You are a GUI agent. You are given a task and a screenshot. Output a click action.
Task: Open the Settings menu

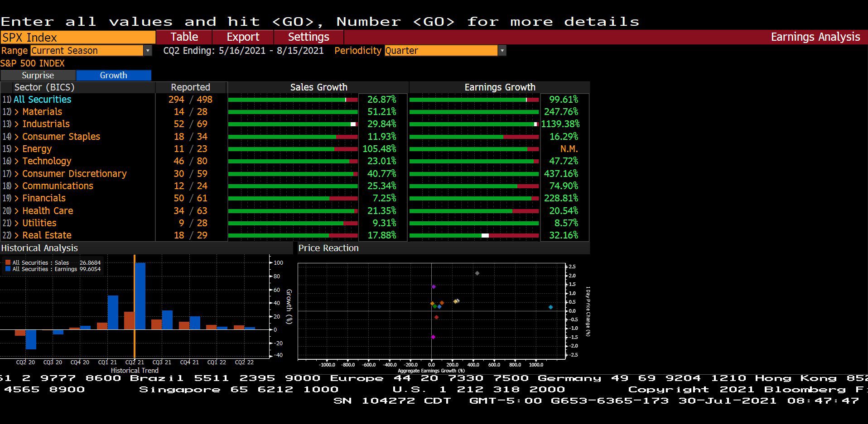309,37
